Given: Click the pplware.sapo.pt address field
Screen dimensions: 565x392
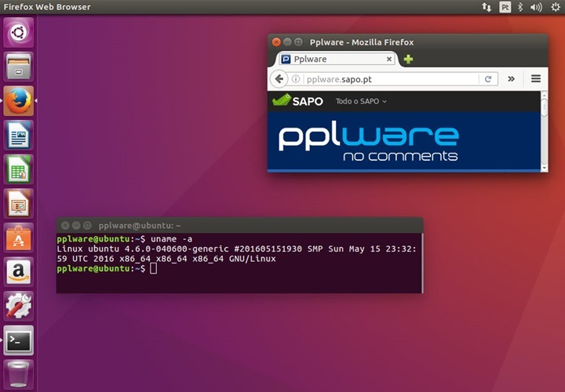Looking at the screenshot, I should click(392, 79).
